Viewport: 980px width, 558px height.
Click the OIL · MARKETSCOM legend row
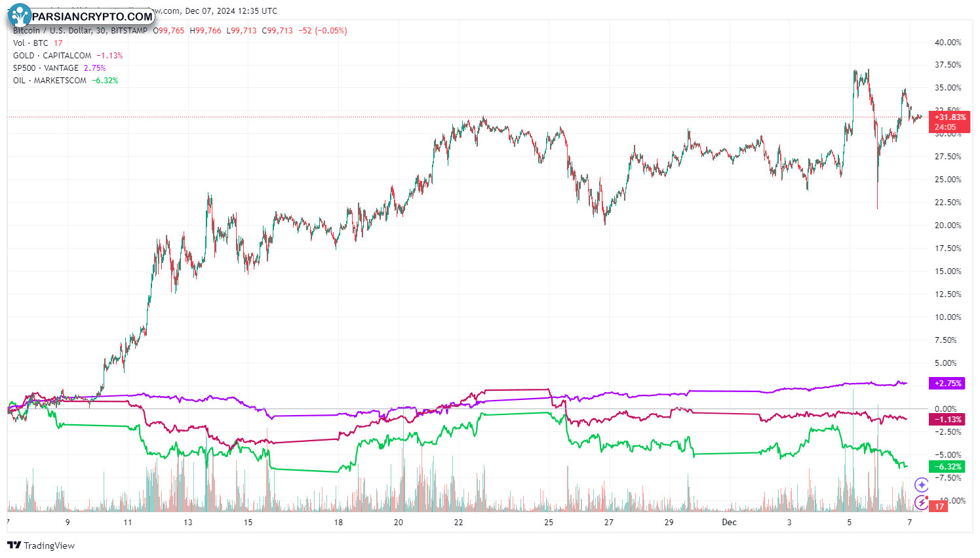coord(66,81)
